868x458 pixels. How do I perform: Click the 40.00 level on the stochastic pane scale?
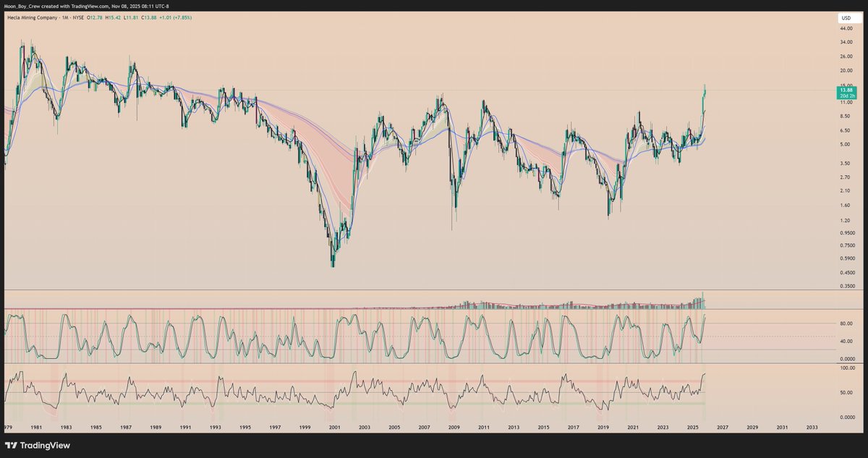[846, 342]
